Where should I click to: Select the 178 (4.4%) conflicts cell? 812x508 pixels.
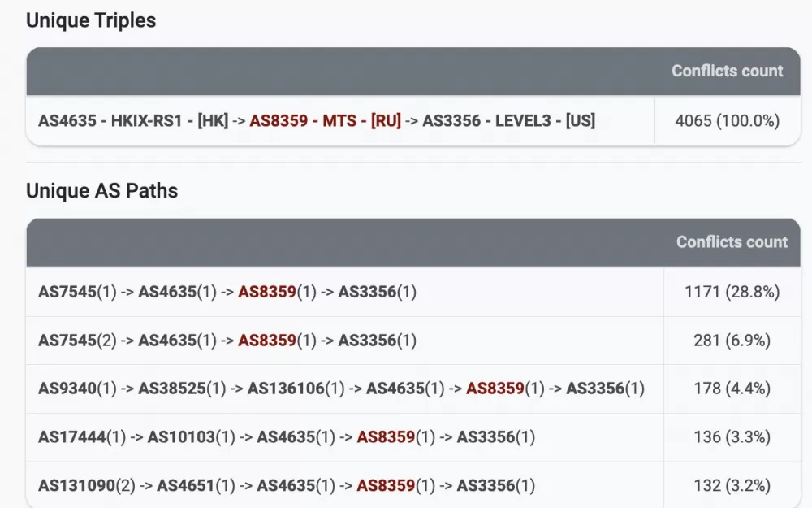pyautogui.click(x=732, y=389)
